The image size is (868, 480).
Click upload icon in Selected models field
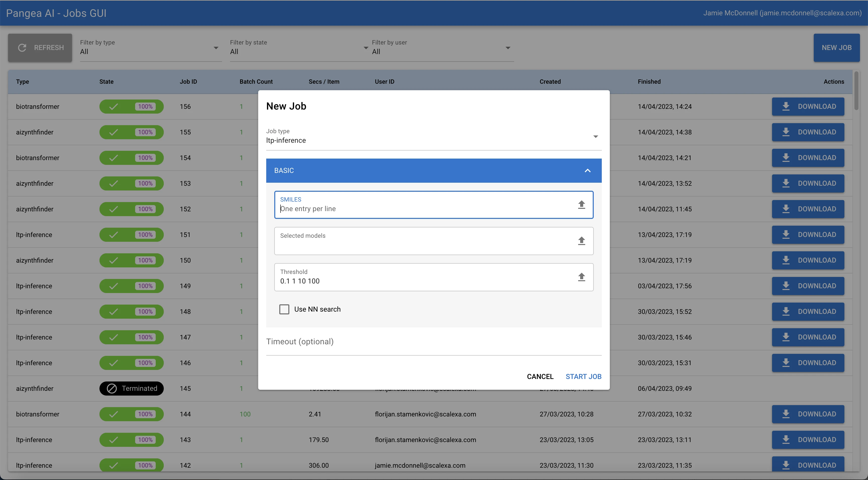tap(581, 241)
